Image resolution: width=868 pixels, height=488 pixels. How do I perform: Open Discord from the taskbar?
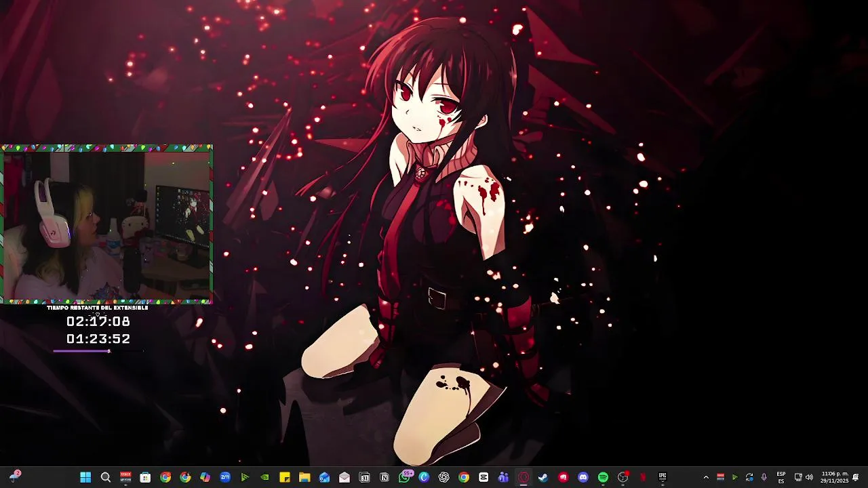[x=583, y=477]
